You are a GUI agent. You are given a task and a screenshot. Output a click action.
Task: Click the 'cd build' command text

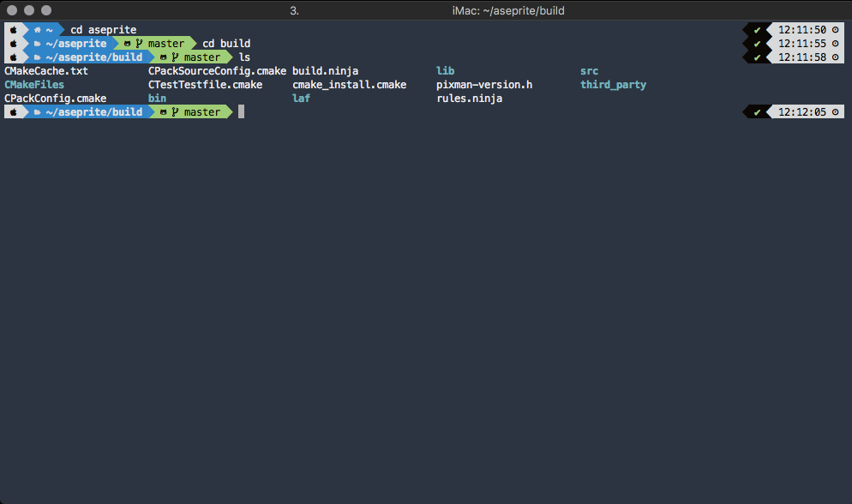[226, 44]
